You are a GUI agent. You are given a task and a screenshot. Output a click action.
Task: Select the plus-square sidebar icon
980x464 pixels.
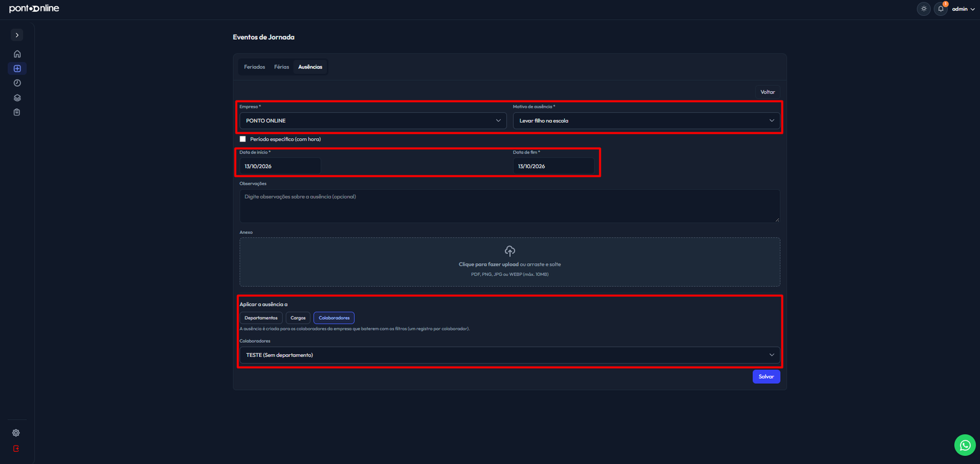(17, 69)
